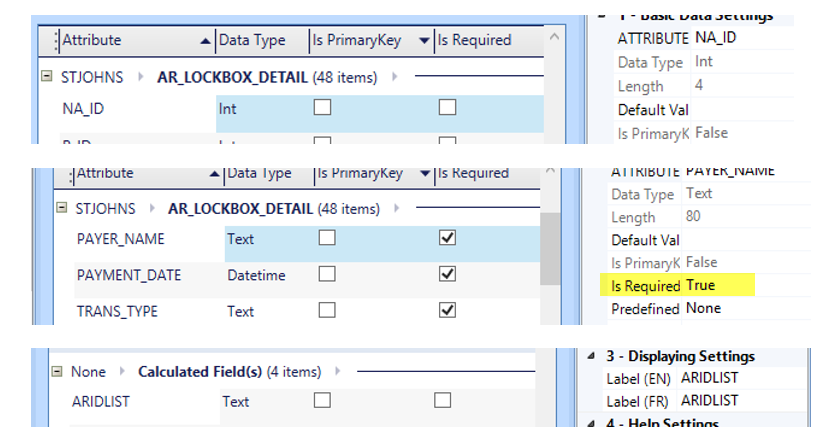Check Is Required for the NA_ID row
Image resolution: width=831 pixels, height=444 pixels.
[x=447, y=108]
